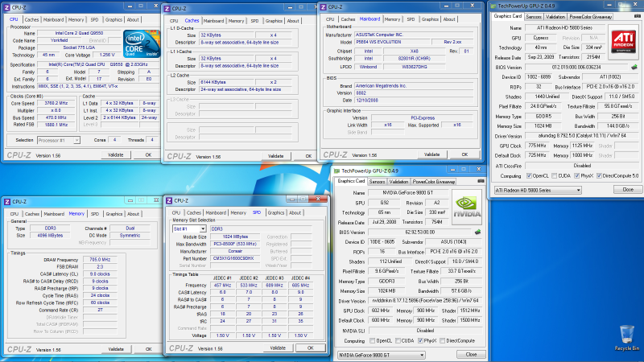644x362 pixels.
Task: Open the Memory tab in the SPD window
Action: click(x=237, y=213)
